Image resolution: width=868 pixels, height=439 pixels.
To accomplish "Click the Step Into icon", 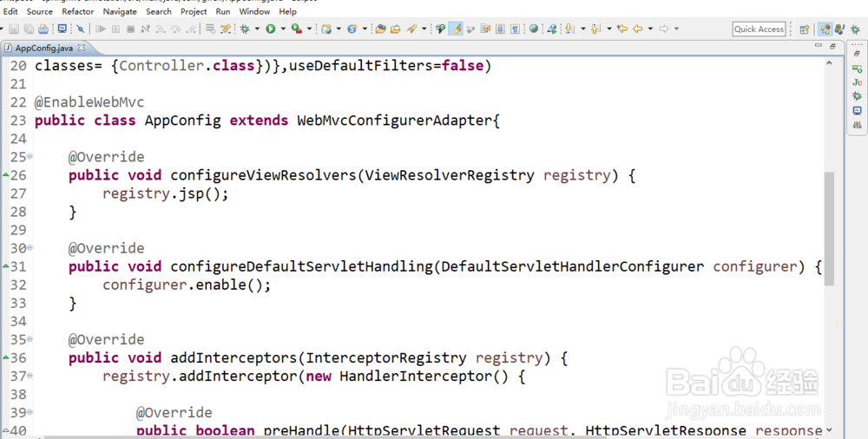I will [x=160, y=29].
